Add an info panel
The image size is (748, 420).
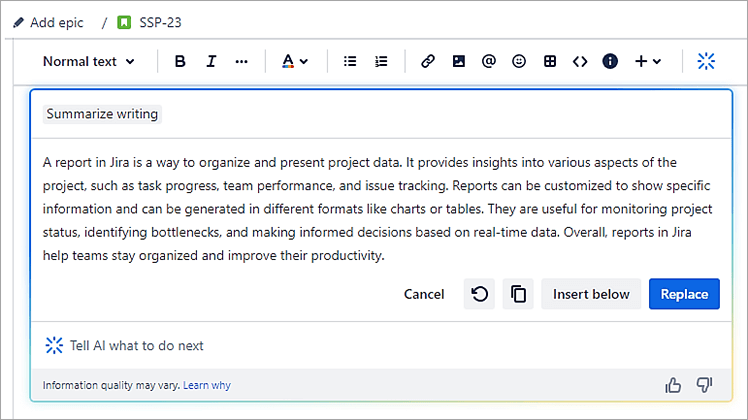click(x=610, y=61)
